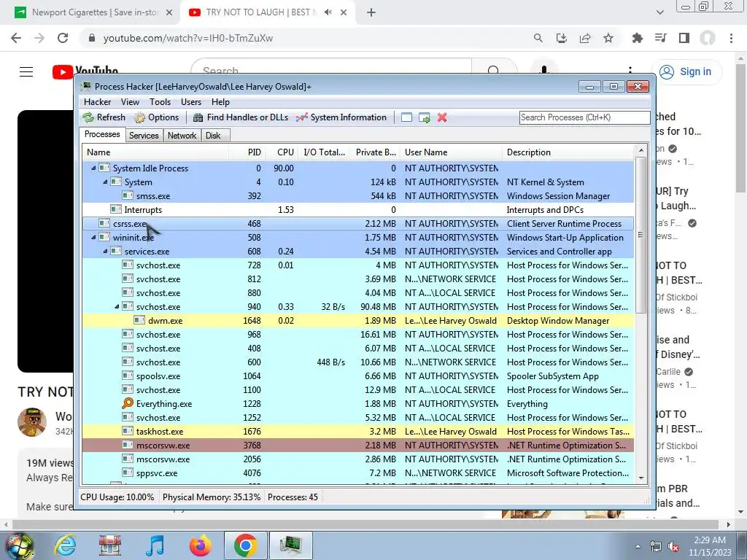Sort by the User Name column header

click(x=451, y=152)
